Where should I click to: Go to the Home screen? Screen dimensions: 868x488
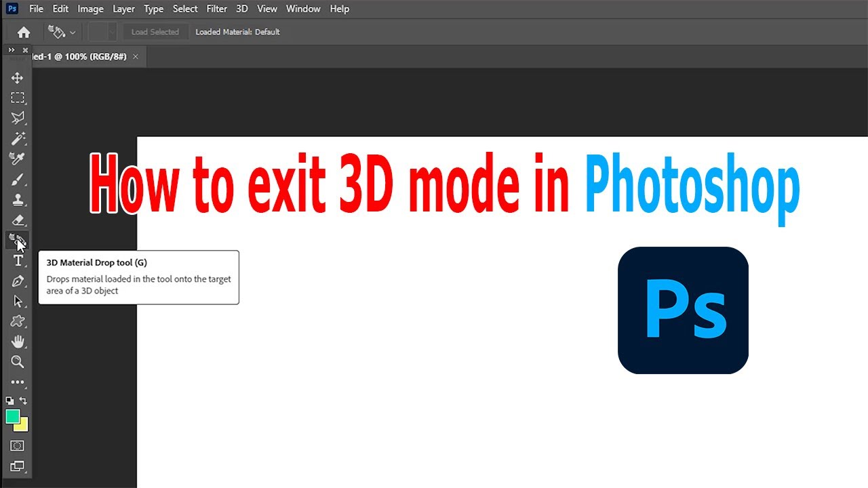(x=24, y=32)
